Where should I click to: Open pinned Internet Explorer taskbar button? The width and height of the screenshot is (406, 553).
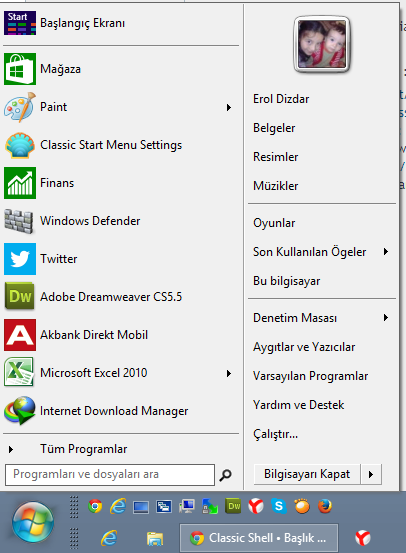109,538
